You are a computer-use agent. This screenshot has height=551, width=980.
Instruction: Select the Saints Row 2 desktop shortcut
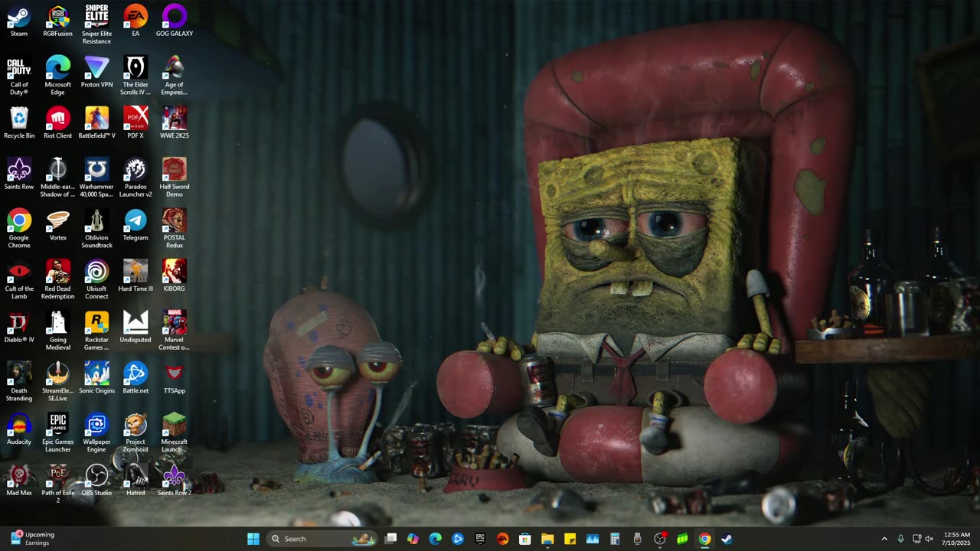click(x=175, y=481)
